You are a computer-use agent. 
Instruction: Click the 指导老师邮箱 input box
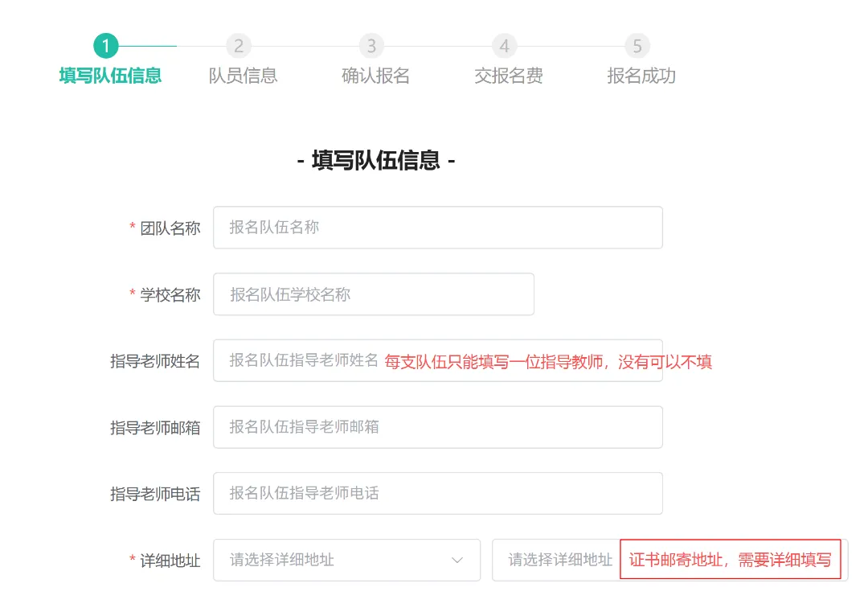pos(437,427)
